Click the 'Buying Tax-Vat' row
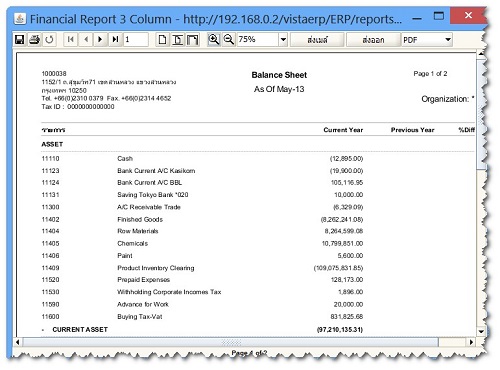Screen dimensions: 500x370 click(x=140, y=317)
